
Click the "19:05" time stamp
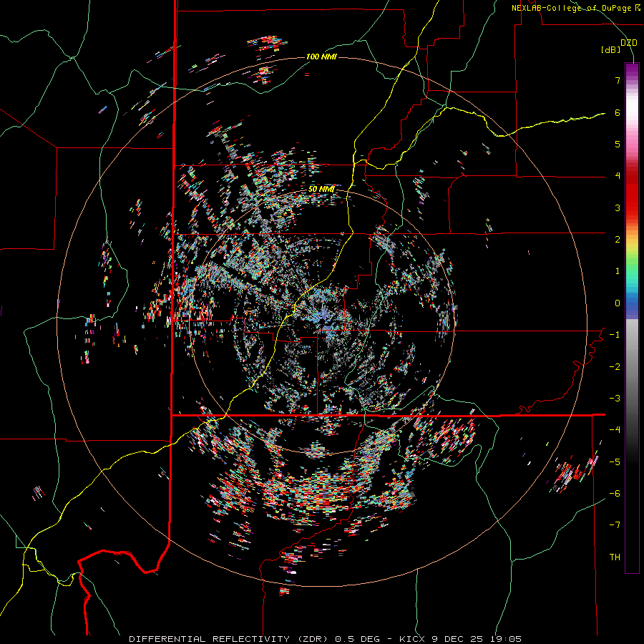pyautogui.click(x=505, y=639)
